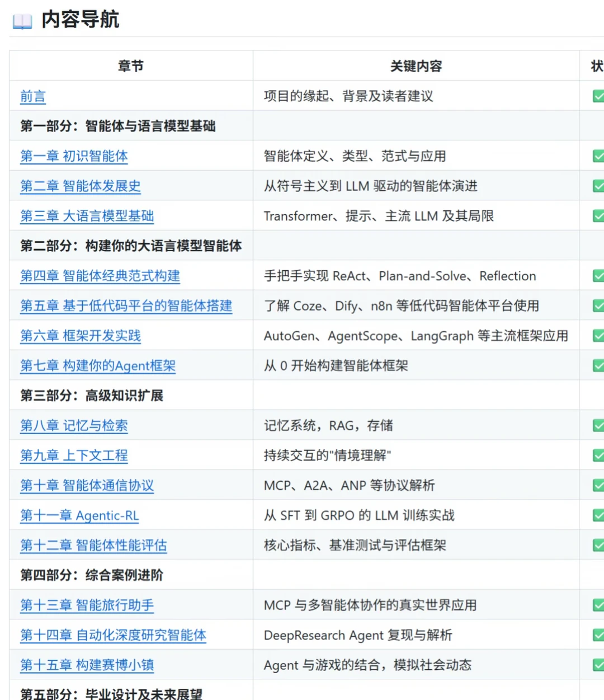604x700 pixels.
Task: Open 第十一章 Agentic-RL link
Action: 79,515
